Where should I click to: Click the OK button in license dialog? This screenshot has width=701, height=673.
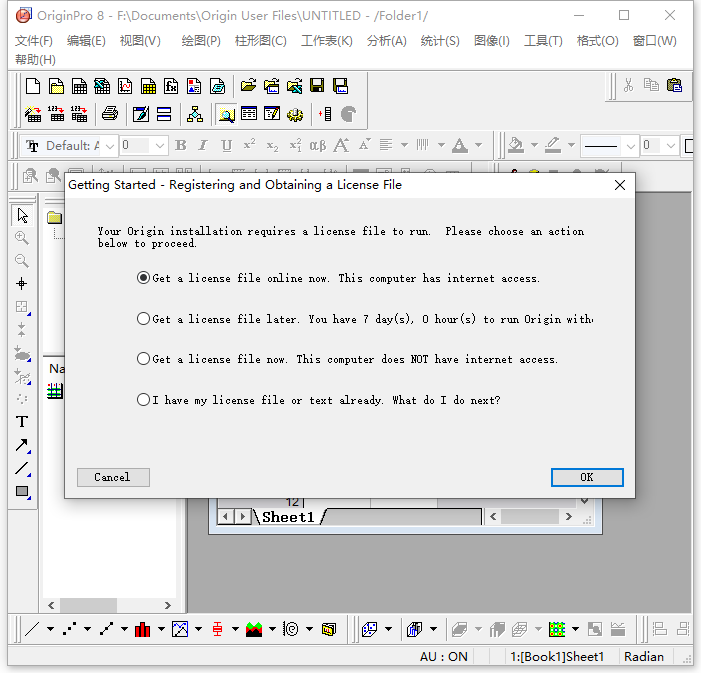tap(587, 477)
